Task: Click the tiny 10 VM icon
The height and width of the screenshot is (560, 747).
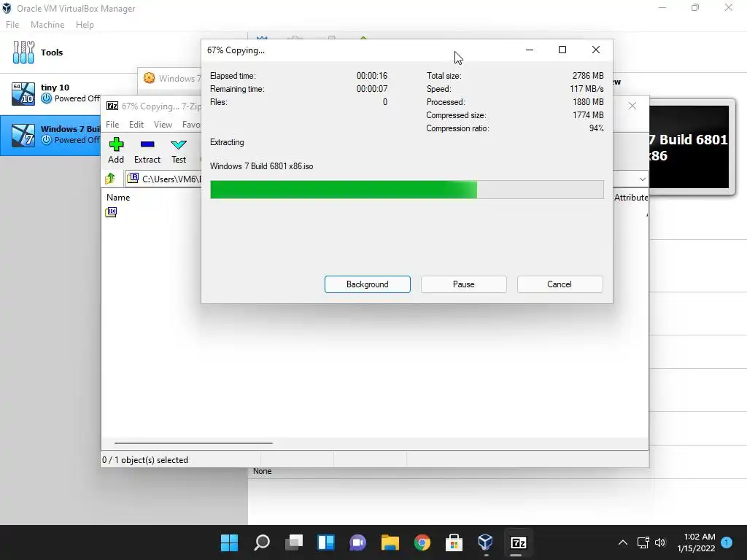Action: pos(23,93)
